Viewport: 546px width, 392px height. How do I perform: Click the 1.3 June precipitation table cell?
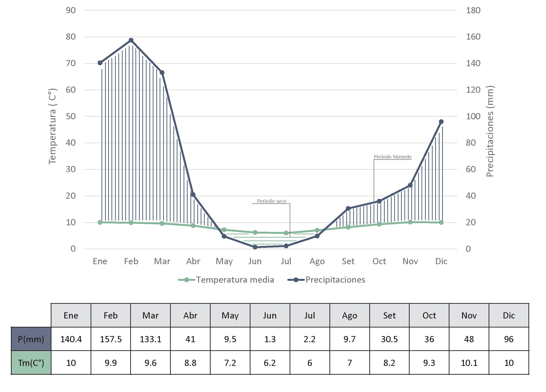tap(270, 339)
